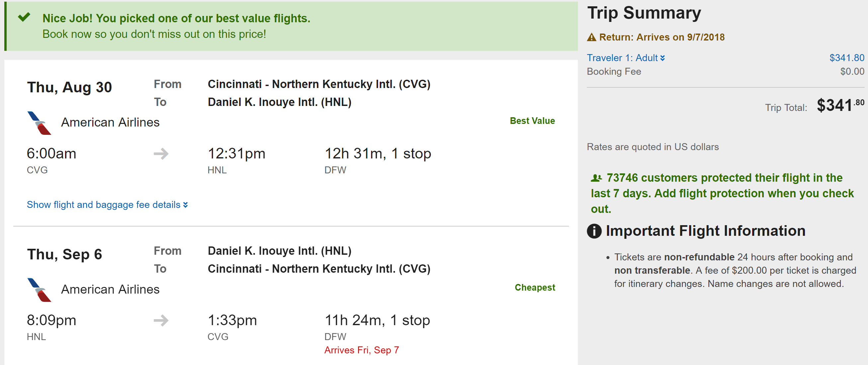This screenshot has width=868, height=365.
Task: Click the green checkmark icon in the banner
Action: point(24,17)
